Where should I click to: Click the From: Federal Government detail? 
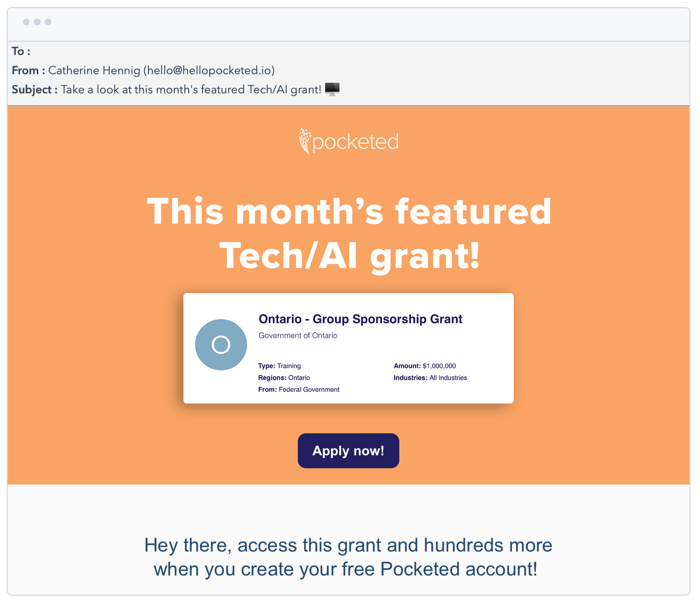tap(299, 390)
